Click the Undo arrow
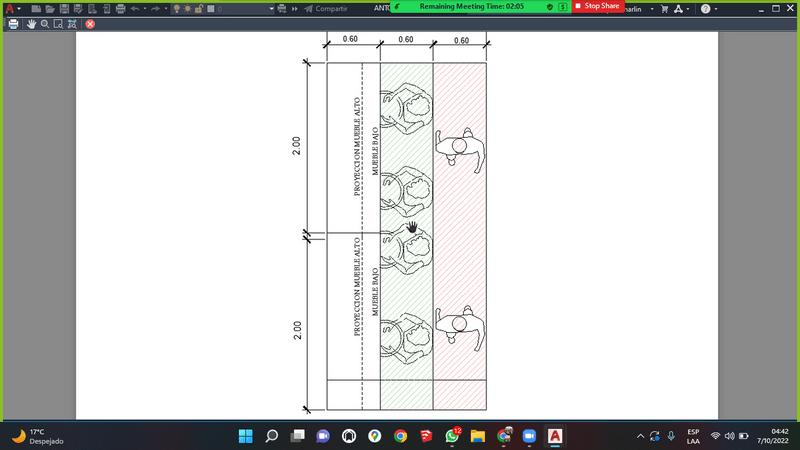Viewport: 800px width, 450px height. click(135, 9)
